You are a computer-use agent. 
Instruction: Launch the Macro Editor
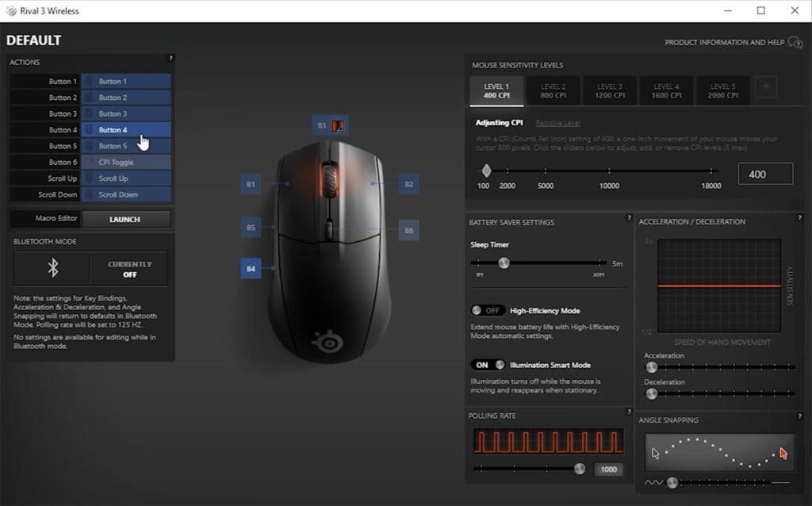(126, 219)
